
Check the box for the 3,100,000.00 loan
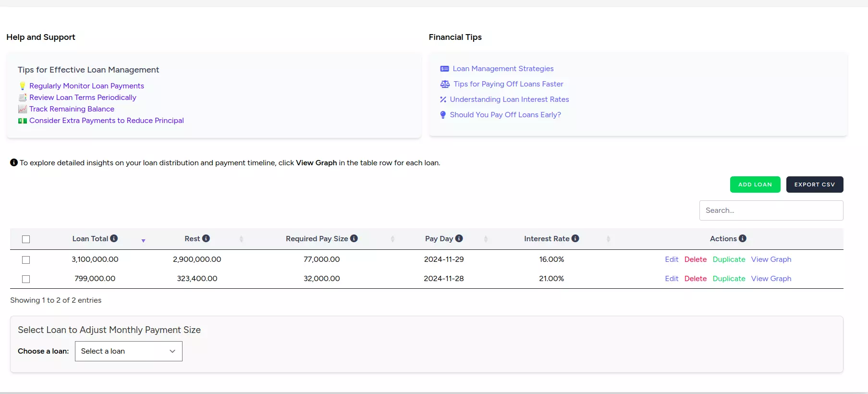26,260
